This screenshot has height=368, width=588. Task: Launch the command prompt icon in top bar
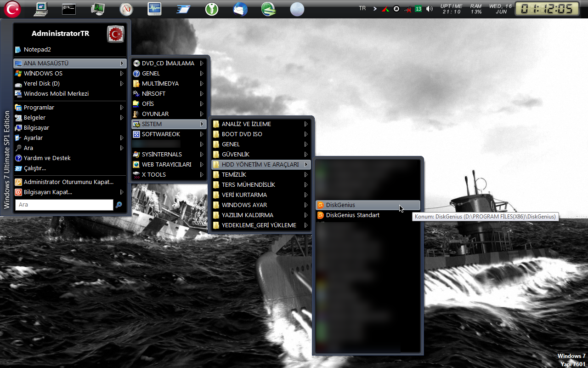pos(69,9)
